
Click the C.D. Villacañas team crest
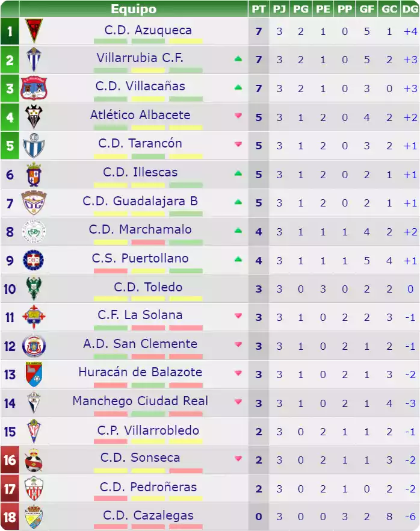33,88
